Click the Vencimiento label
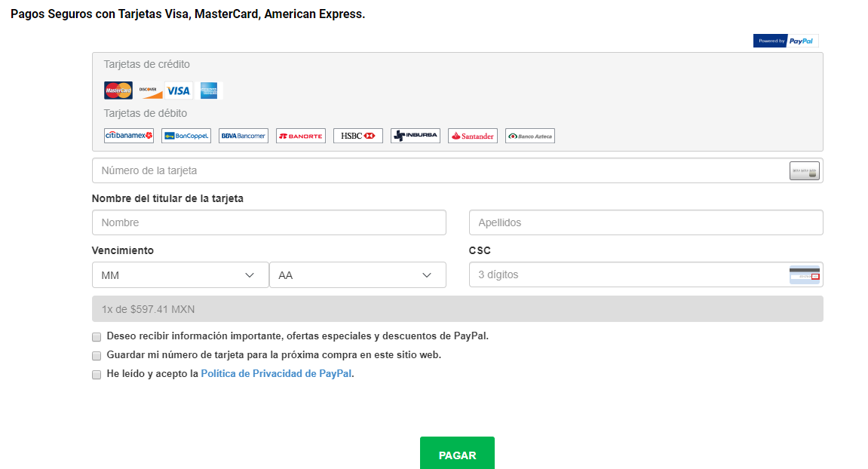The width and height of the screenshot is (868, 469). point(123,250)
